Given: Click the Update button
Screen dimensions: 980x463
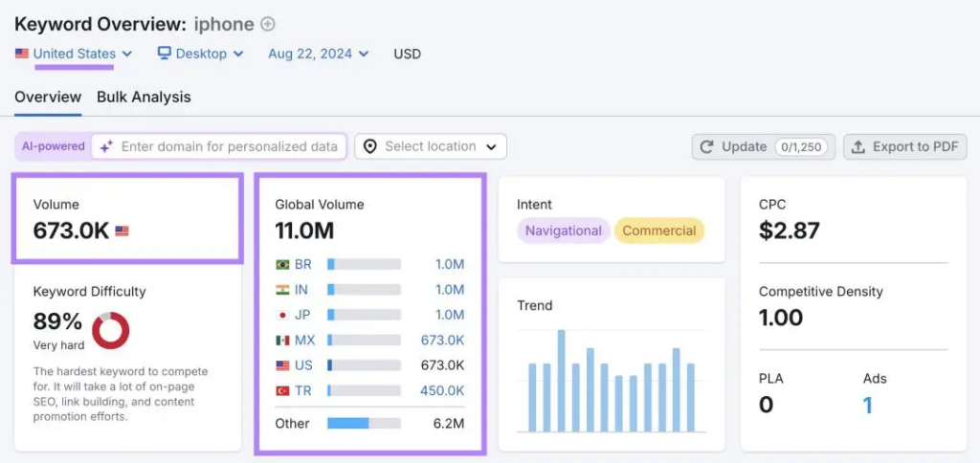Looking at the screenshot, I should tap(763, 146).
